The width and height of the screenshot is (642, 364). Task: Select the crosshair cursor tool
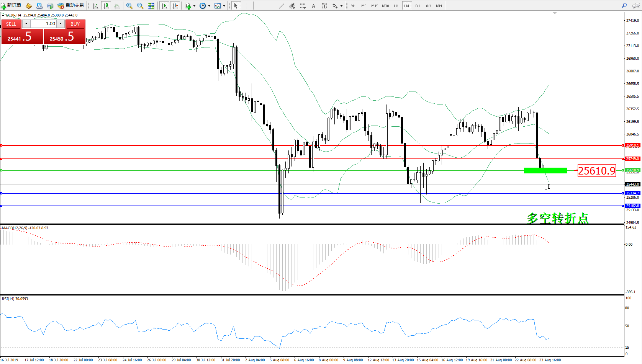click(247, 6)
